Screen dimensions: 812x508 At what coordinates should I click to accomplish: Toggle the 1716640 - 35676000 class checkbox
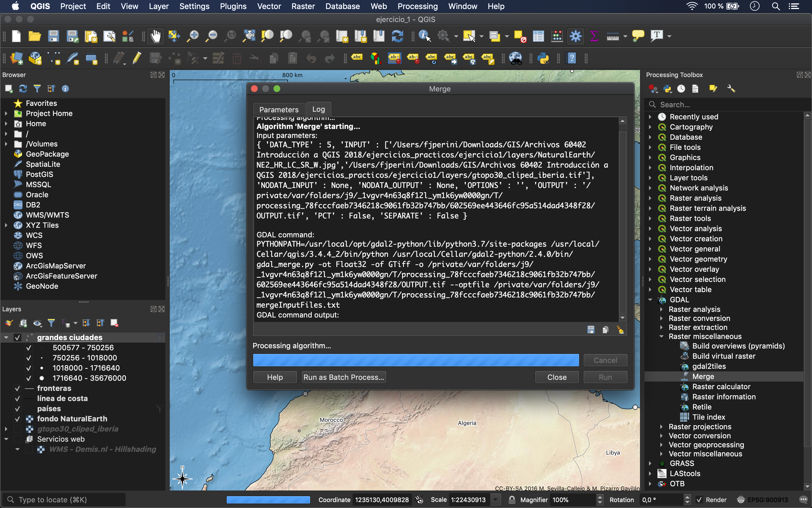point(28,378)
